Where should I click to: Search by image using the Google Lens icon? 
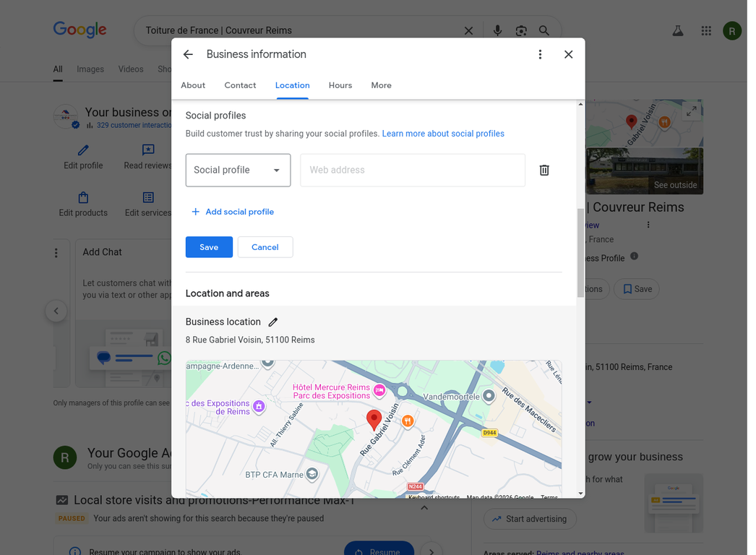(521, 30)
